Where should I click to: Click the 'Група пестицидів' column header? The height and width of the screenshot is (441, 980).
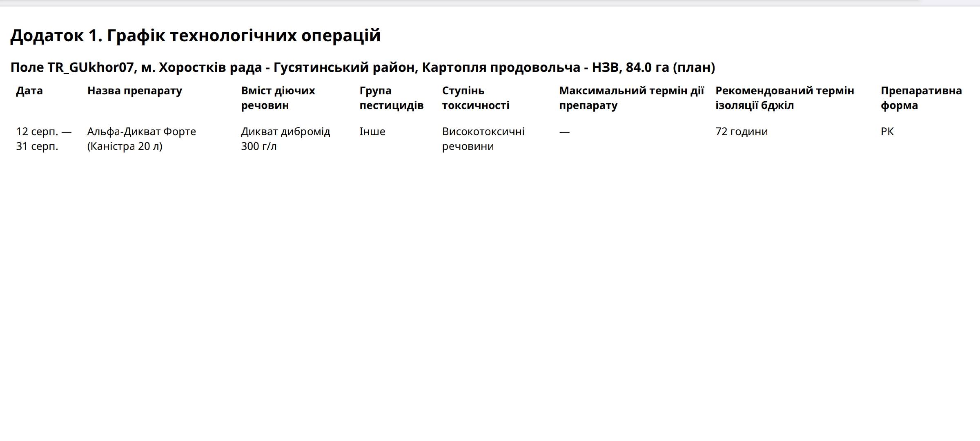coord(391,98)
